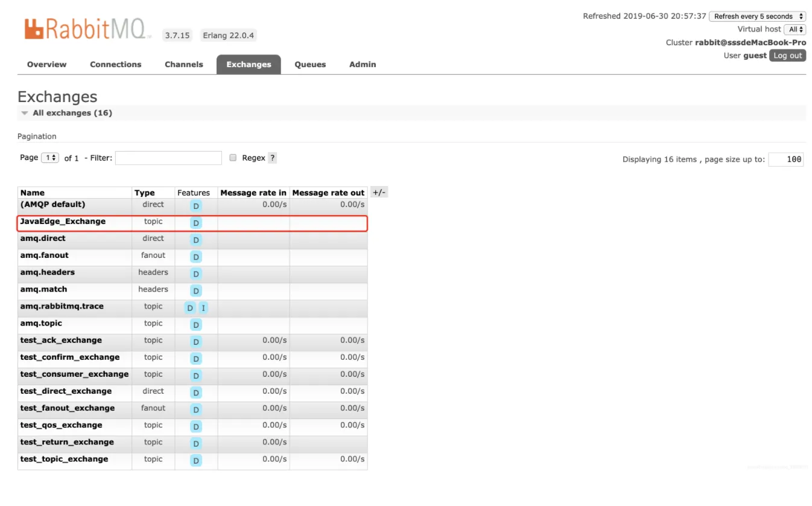
Task: Click the Message rate out column header
Action: click(328, 193)
